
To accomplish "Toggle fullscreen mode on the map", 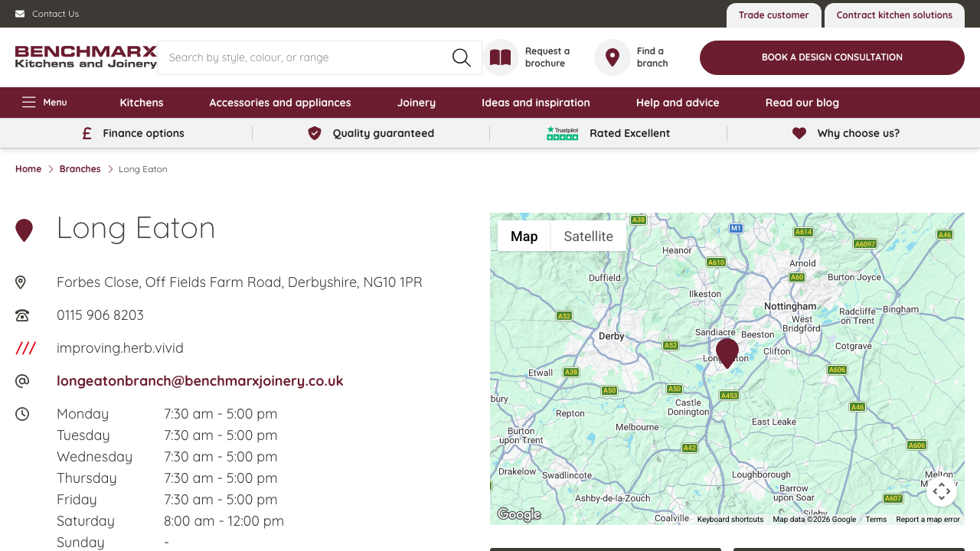I will pyautogui.click(x=942, y=491).
